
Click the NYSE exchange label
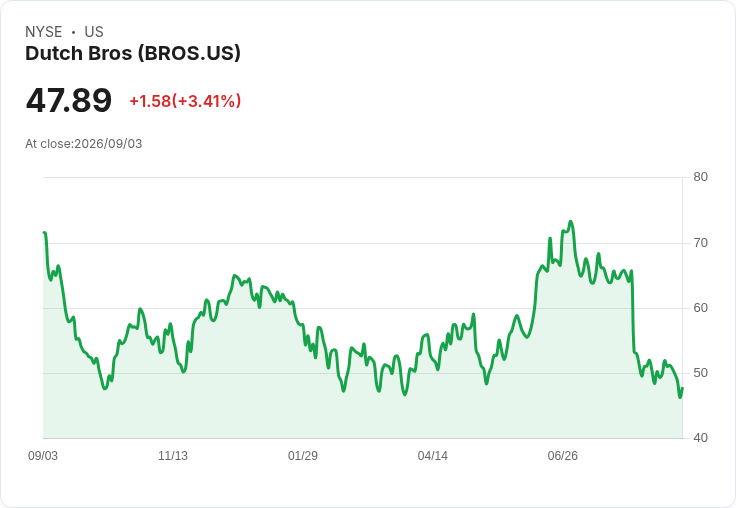pyautogui.click(x=44, y=32)
